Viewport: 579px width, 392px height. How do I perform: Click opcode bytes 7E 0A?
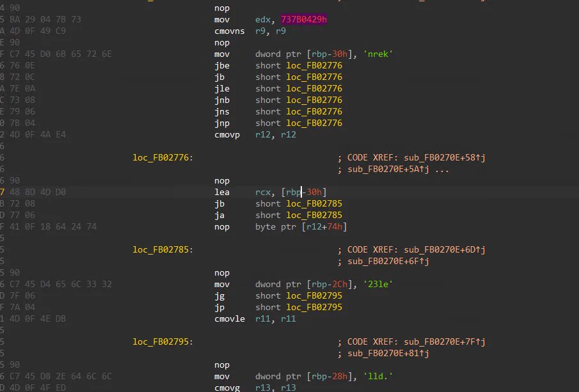click(22, 89)
